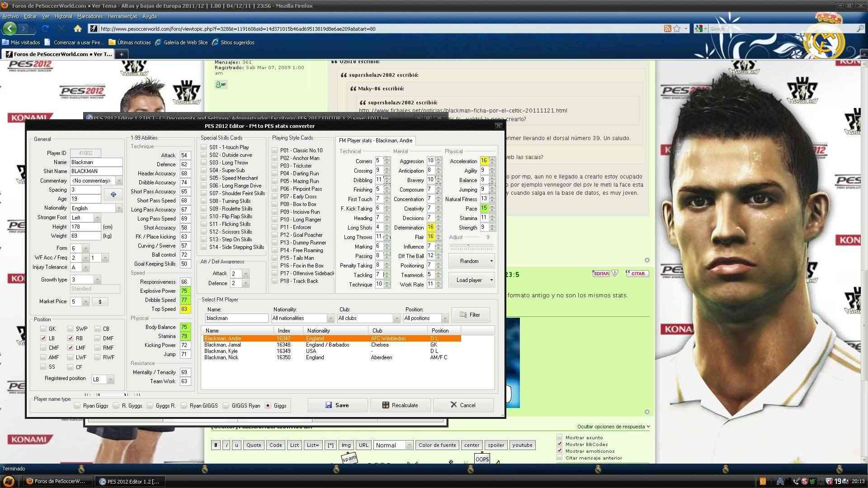Screen dimensions: 868x488
Task: Bookmark page with star icon
Action: [677, 28]
